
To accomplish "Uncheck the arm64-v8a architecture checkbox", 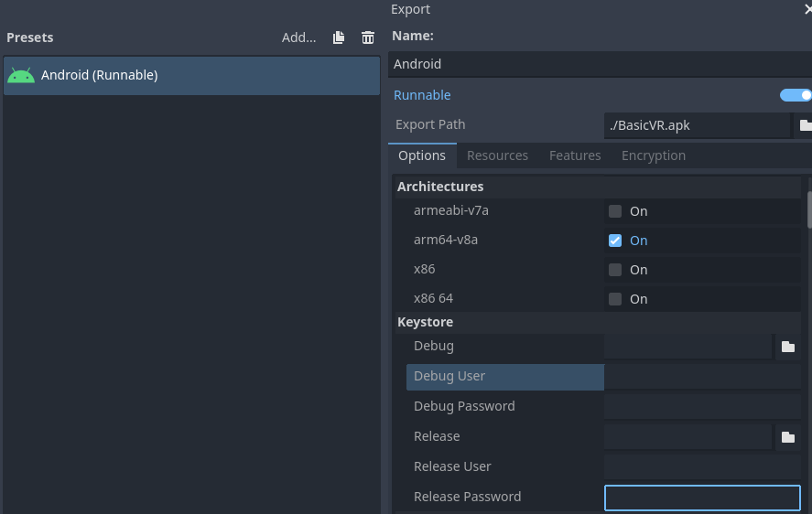I will 615,241.
